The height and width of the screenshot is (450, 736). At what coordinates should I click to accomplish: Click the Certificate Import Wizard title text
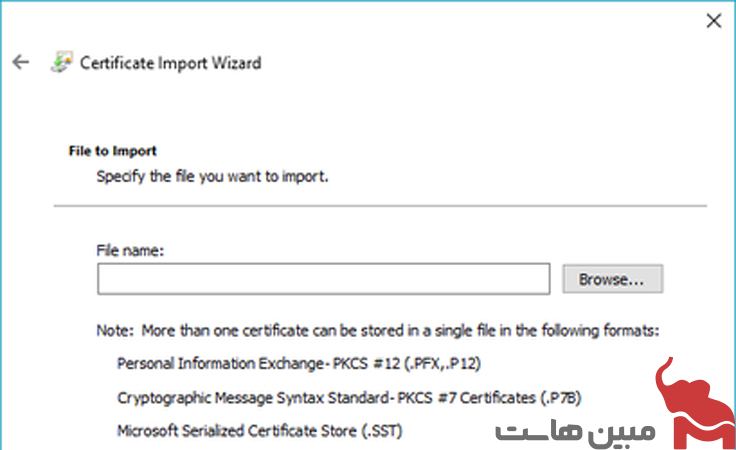[x=170, y=63]
